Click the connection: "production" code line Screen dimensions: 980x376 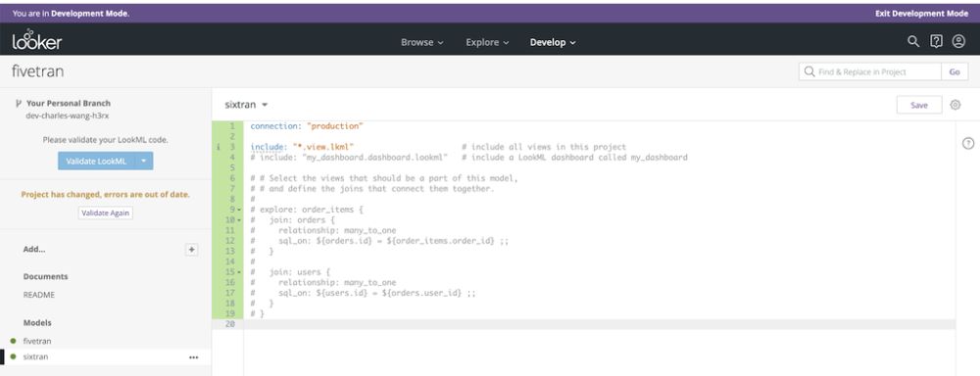[306, 126]
